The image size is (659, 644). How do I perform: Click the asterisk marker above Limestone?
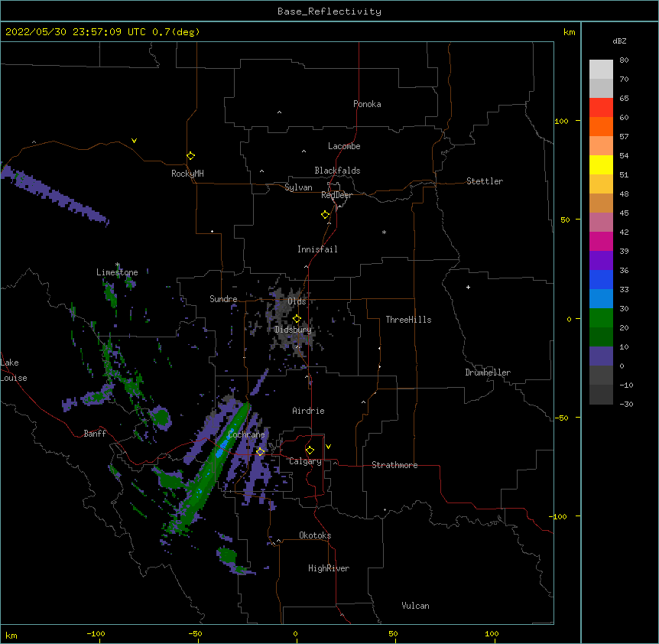(117, 265)
